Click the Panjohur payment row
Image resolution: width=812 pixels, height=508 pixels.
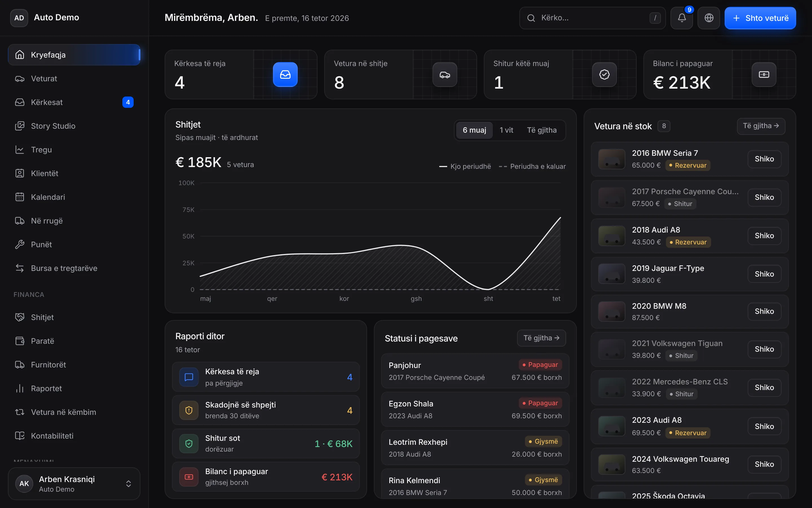[x=475, y=371]
